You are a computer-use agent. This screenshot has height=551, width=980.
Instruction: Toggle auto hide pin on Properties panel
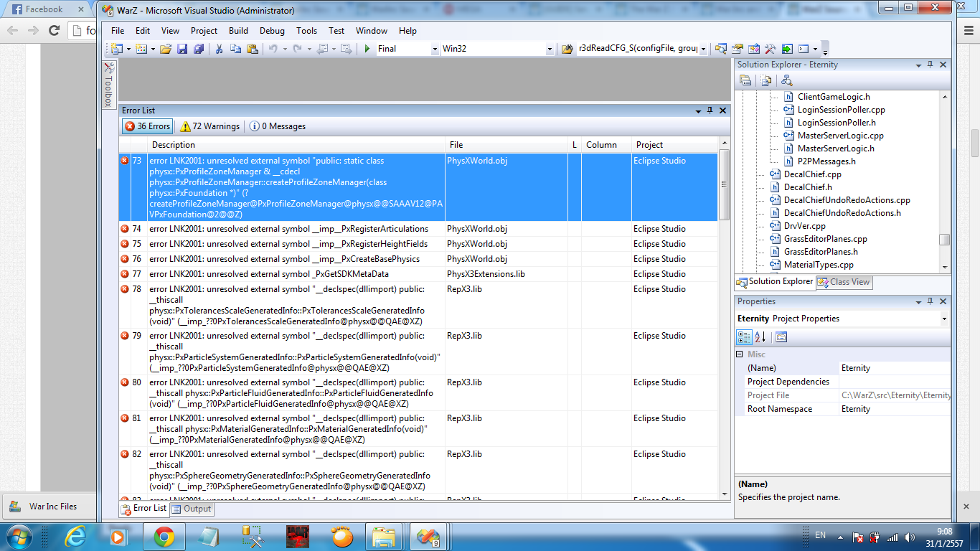[930, 301]
